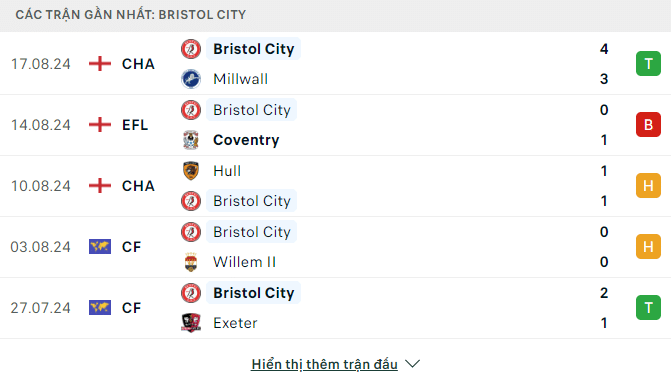Expand list via chevron arrow at bottom
Image resolution: width=671 pixels, height=383 pixels.
tap(413, 364)
